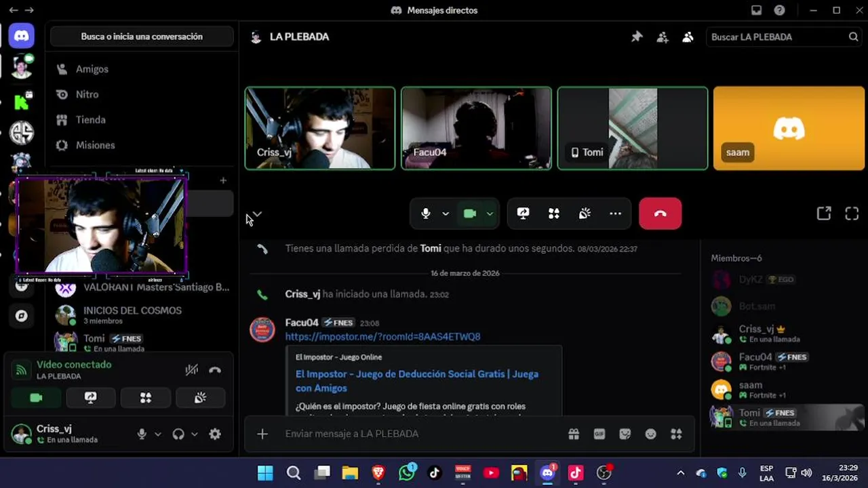Turn off camera in call controls
Image resolution: width=868 pixels, height=488 pixels.
[470, 213]
